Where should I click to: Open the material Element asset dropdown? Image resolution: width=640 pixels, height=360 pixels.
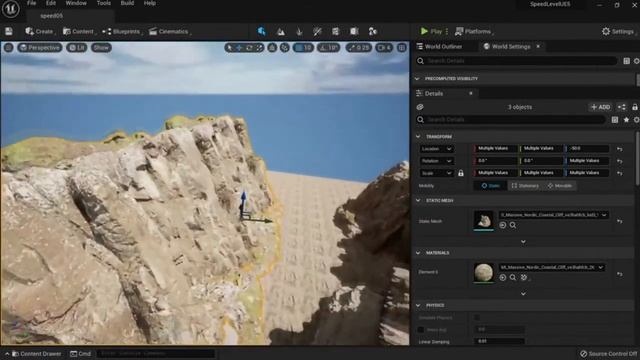(x=551, y=267)
